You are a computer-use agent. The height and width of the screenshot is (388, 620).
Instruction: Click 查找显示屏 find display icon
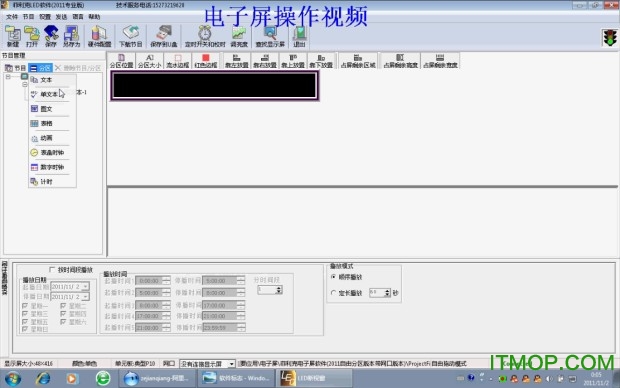270,36
